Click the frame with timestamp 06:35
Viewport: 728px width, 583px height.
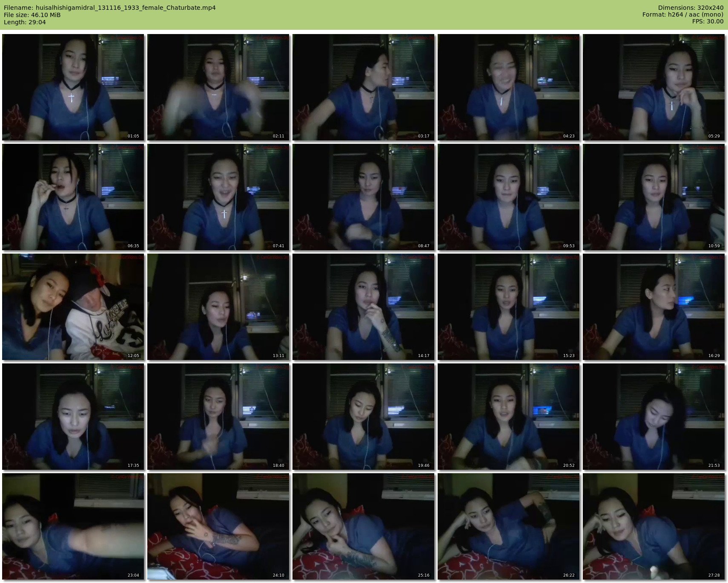click(73, 197)
